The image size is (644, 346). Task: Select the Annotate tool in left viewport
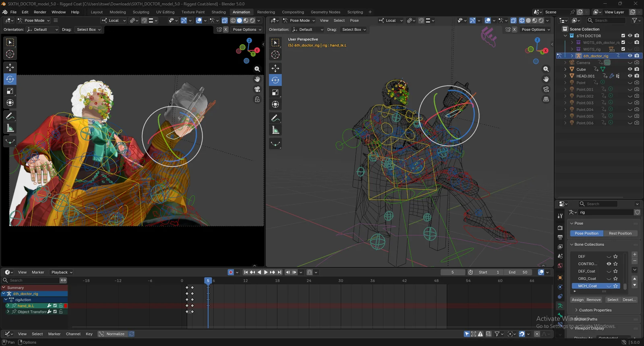10,116
